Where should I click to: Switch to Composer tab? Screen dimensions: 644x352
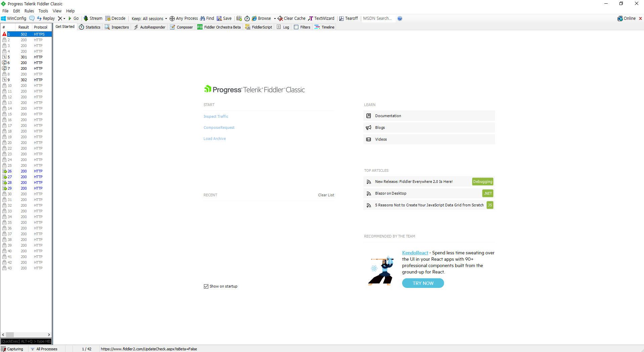pyautogui.click(x=181, y=27)
